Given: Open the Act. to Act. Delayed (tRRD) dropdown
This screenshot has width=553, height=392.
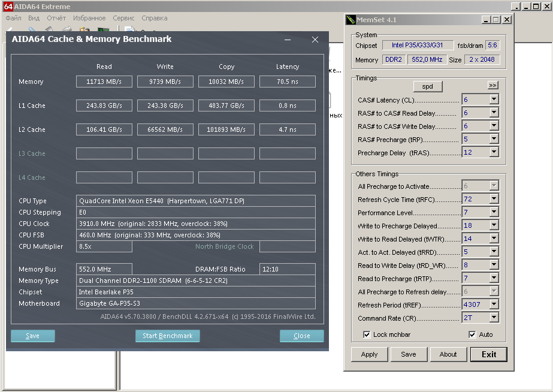Looking at the screenshot, I should point(494,252).
